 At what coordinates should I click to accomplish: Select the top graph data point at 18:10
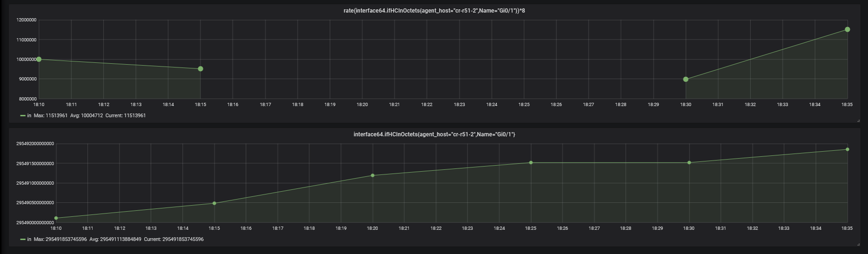(39, 60)
